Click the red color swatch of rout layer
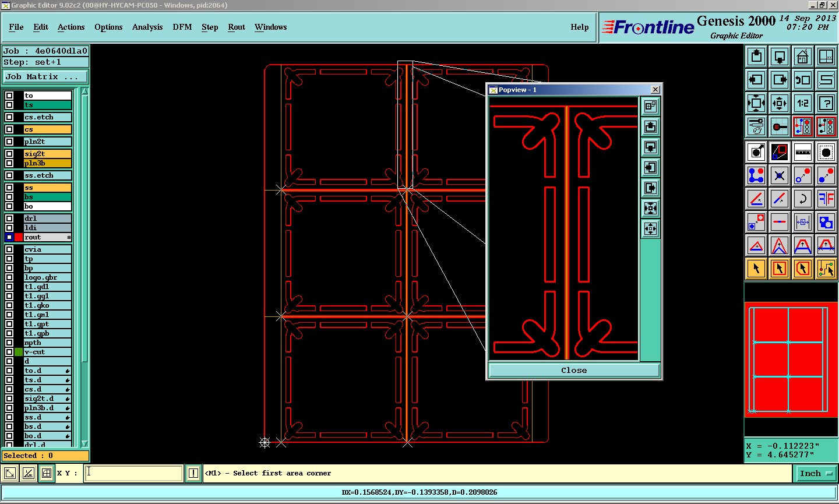This screenshot has height=504, width=839. 19,237
